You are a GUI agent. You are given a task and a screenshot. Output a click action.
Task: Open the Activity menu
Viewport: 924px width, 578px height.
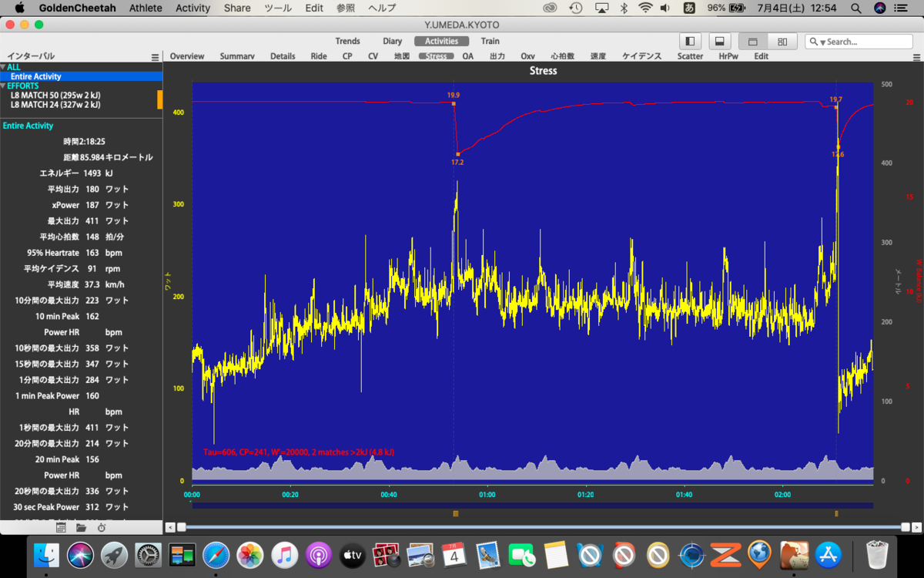pyautogui.click(x=192, y=8)
